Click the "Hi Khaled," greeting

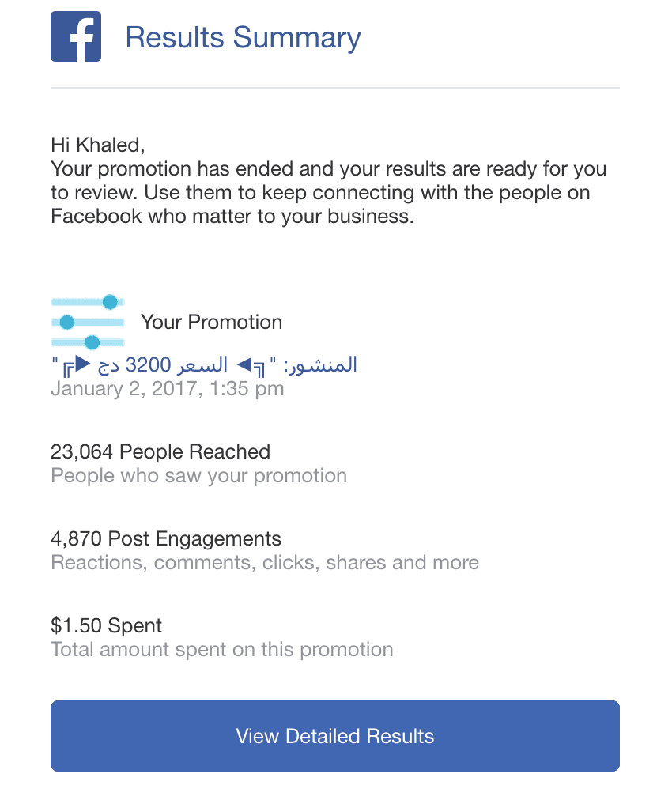pyautogui.click(x=98, y=145)
